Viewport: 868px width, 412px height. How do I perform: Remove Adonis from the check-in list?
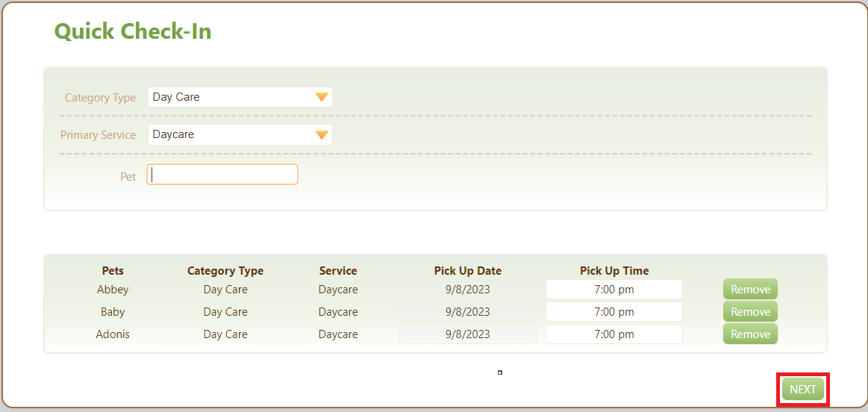(750, 334)
